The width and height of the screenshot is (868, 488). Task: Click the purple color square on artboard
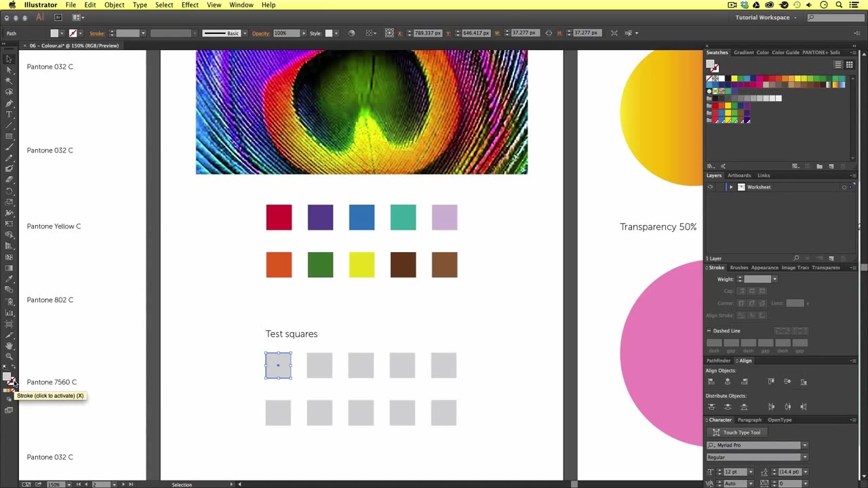coord(320,218)
